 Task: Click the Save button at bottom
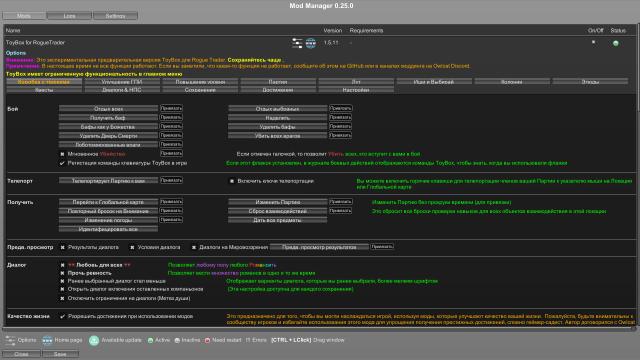[60, 354]
